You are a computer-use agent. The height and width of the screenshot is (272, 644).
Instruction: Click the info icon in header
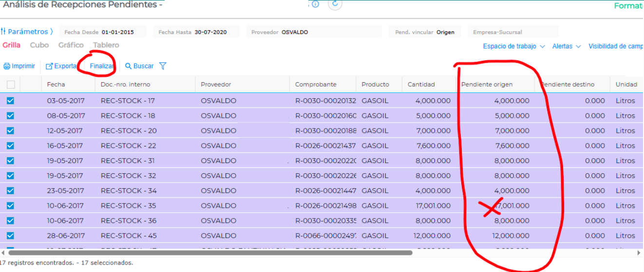coord(315,4)
